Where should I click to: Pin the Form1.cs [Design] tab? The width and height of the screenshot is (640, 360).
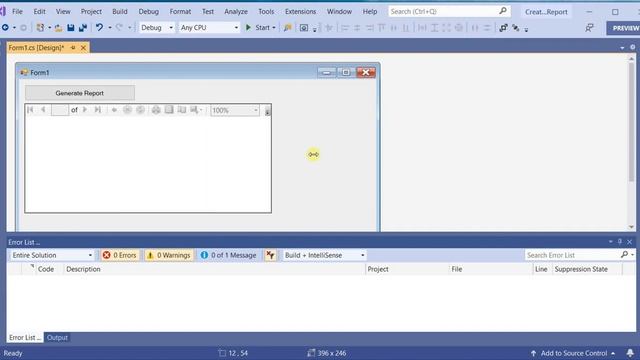tap(73, 48)
